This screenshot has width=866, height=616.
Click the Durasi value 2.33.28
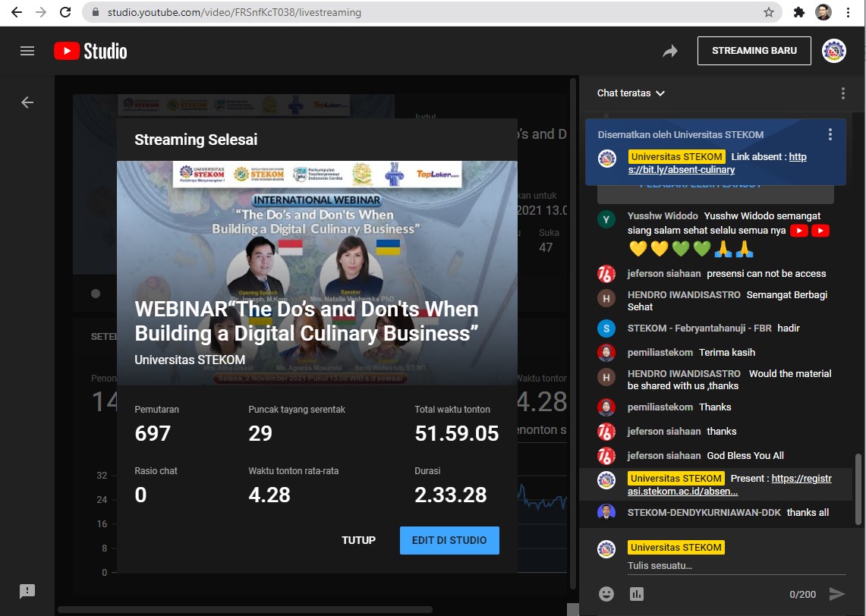[451, 495]
